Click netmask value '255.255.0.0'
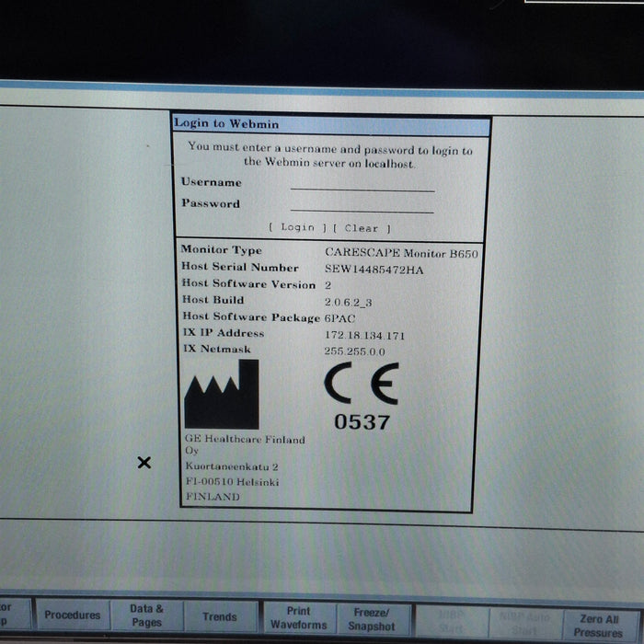Viewport: 644px width, 644px height. pyautogui.click(x=354, y=351)
